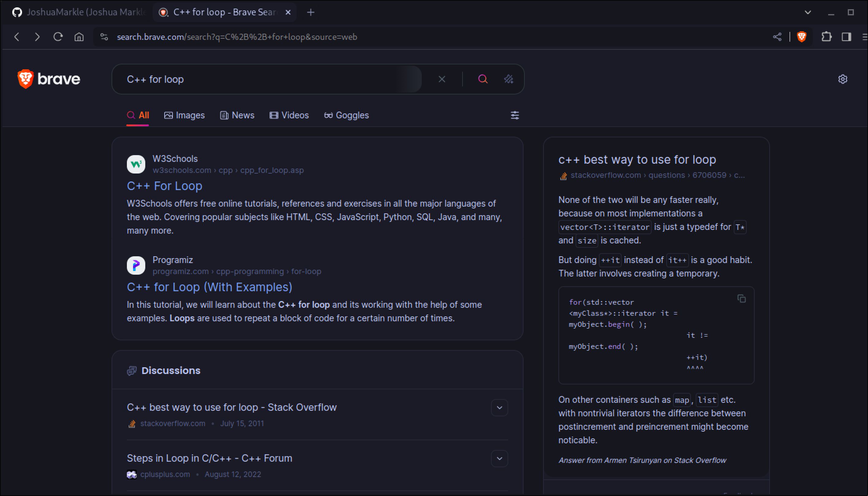Open search settings gear icon
The height and width of the screenshot is (496, 868).
843,79
